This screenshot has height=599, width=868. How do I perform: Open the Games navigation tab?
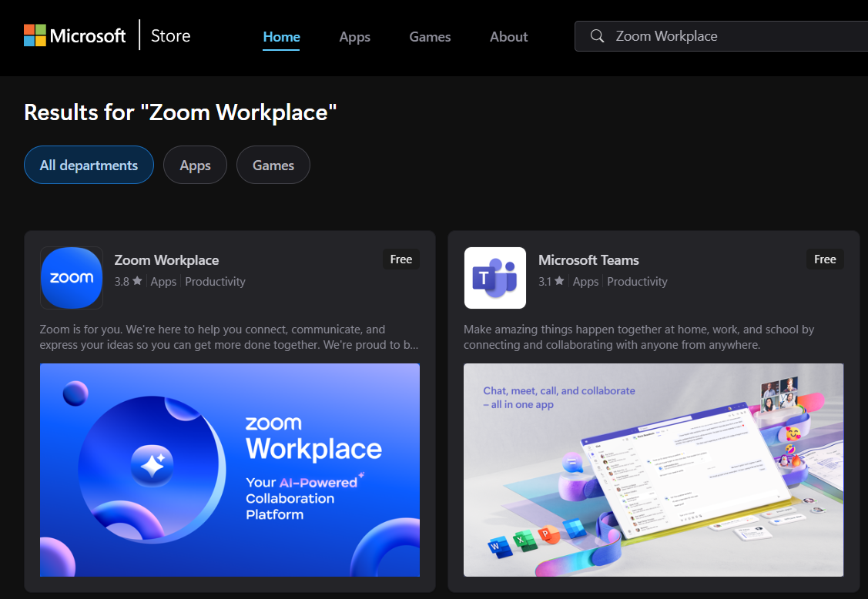tap(430, 36)
